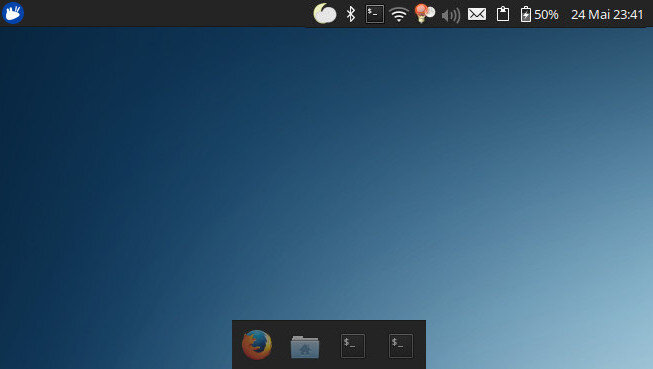653x369 pixels.
Task: Open the clipboard manager icon
Action: [503, 14]
